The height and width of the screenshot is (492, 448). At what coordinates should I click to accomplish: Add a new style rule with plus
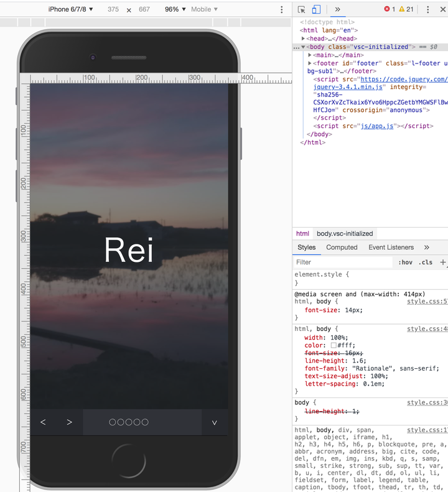(442, 262)
